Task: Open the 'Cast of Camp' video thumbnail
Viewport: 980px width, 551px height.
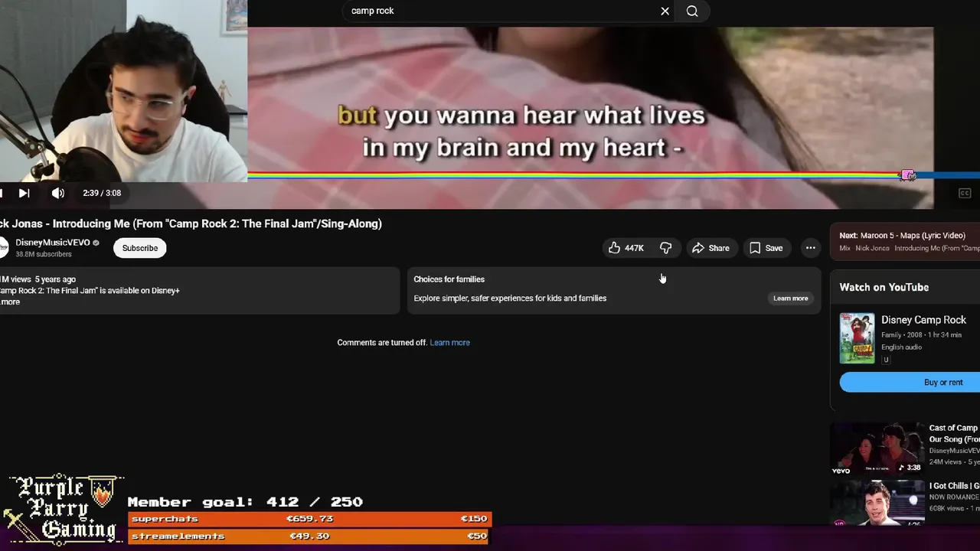Action: pos(877,448)
